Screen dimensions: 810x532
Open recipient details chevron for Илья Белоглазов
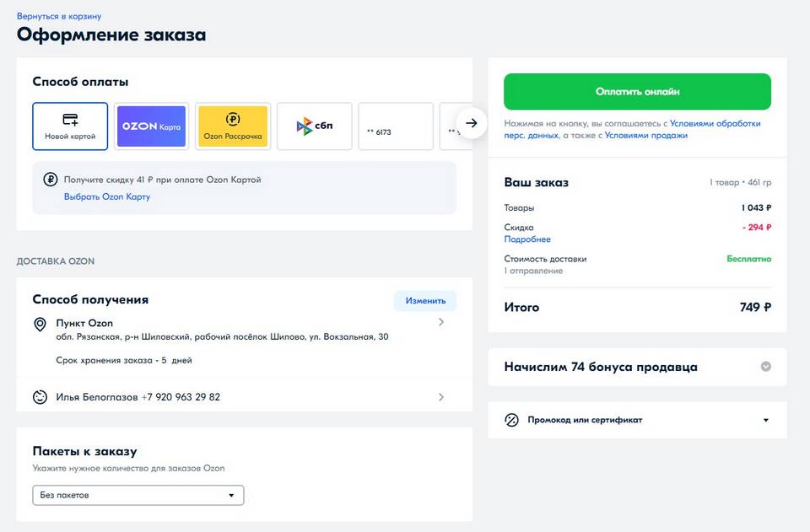(x=440, y=397)
